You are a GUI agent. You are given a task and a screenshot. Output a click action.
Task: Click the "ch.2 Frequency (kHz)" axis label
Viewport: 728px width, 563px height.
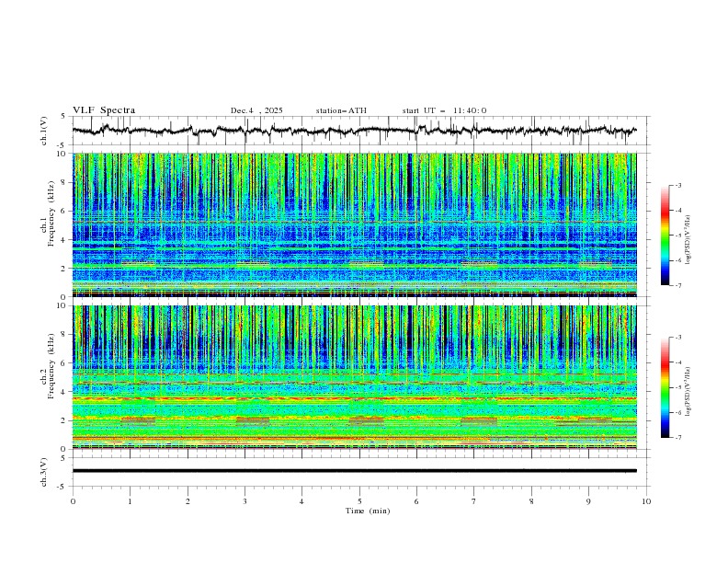coord(48,366)
